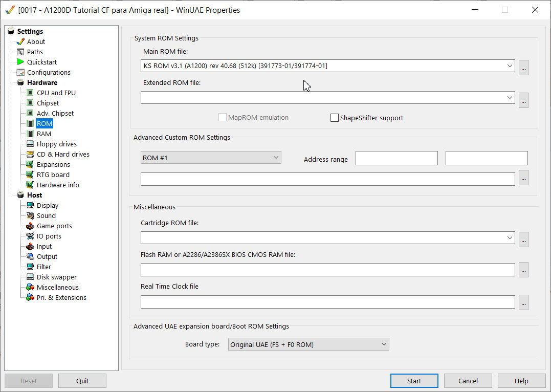
Task: Click the Chipset chip icon
Action: click(x=30, y=103)
